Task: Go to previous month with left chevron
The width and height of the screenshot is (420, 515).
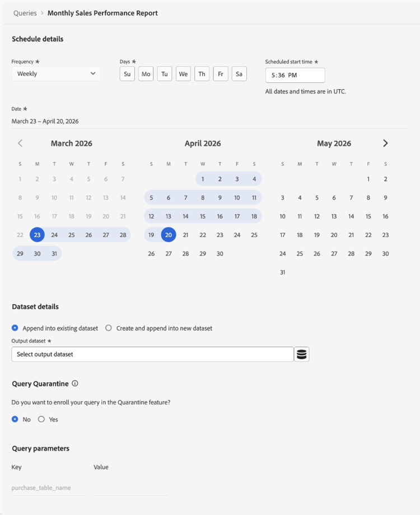Action: (x=20, y=143)
